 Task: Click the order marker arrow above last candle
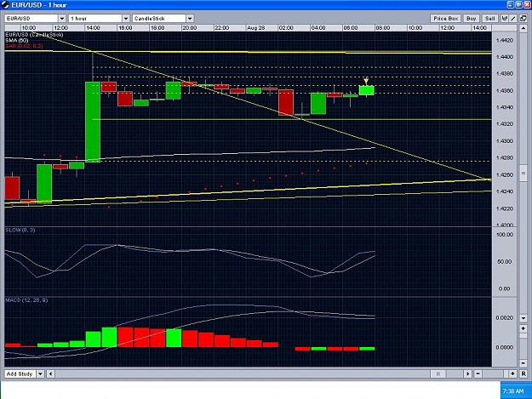click(366, 82)
